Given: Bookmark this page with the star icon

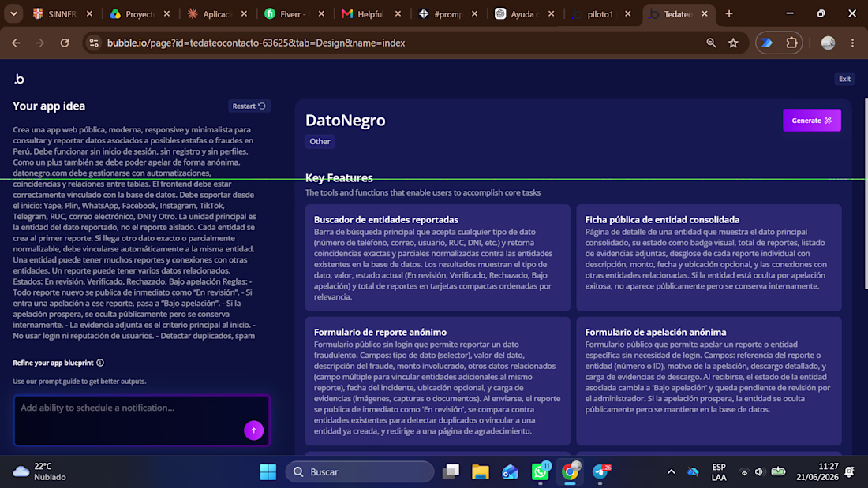Looking at the screenshot, I should (734, 43).
